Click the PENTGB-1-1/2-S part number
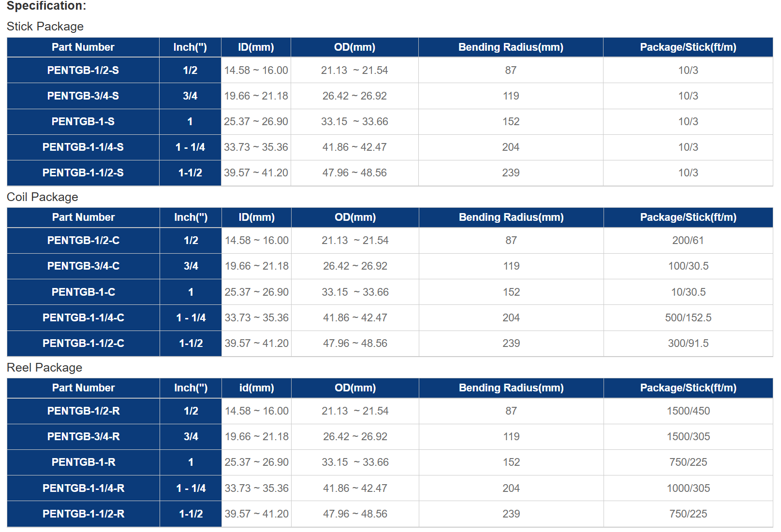This screenshot has width=781, height=532. 83,173
